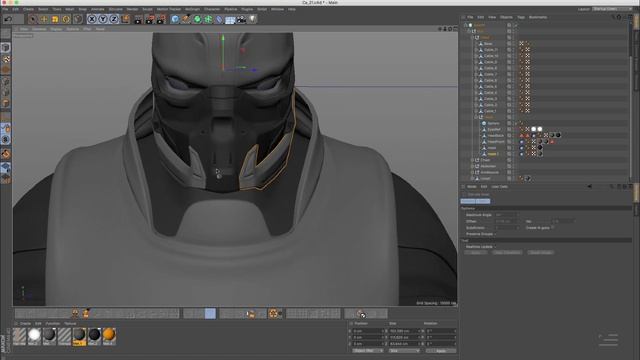Open the MoGraph menu
The width and height of the screenshot is (640, 360).
[192, 9]
